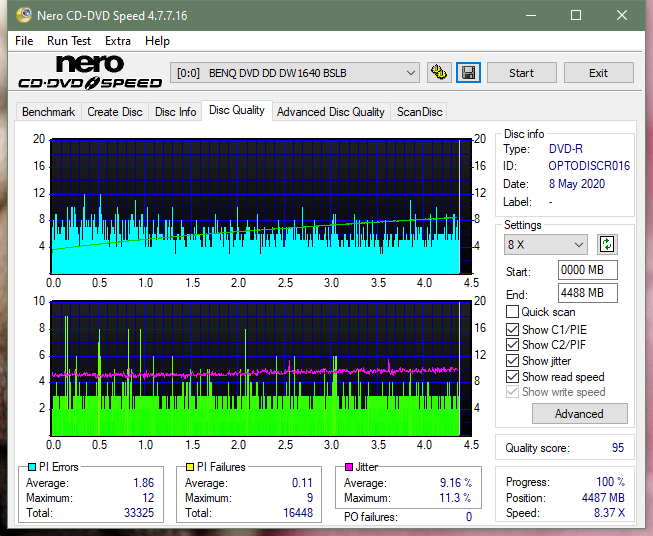
Task: Click PI Errors average 1.86
Action: pyautogui.click(x=144, y=483)
